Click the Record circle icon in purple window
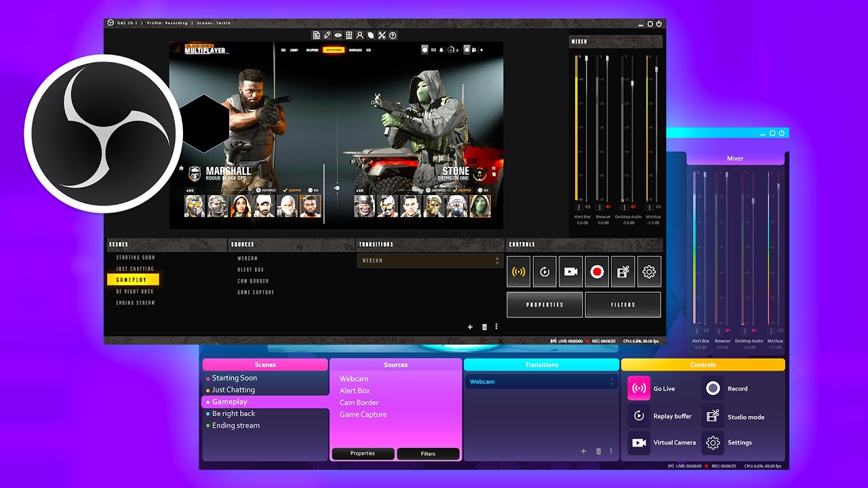This screenshot has height=488, width=868. pos(713,388)
